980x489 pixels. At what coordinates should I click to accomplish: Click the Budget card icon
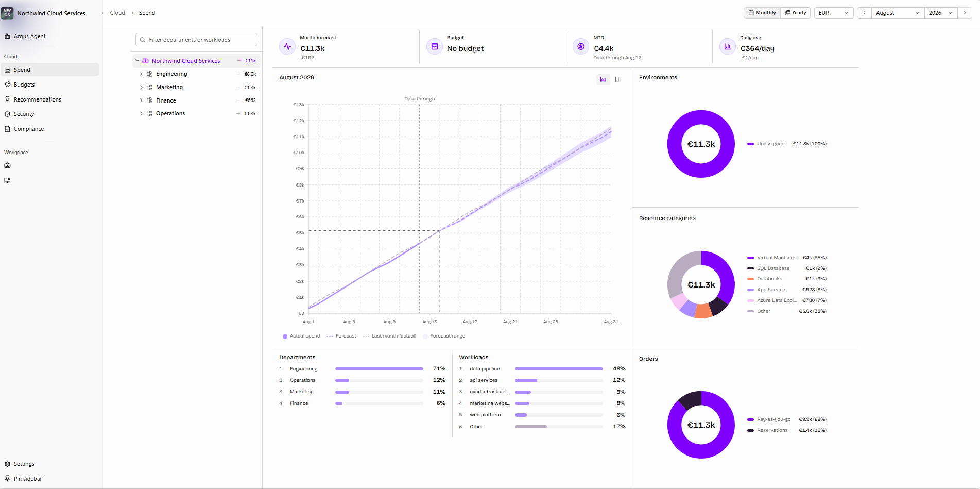pyautogui.click(x=435, y=46)
